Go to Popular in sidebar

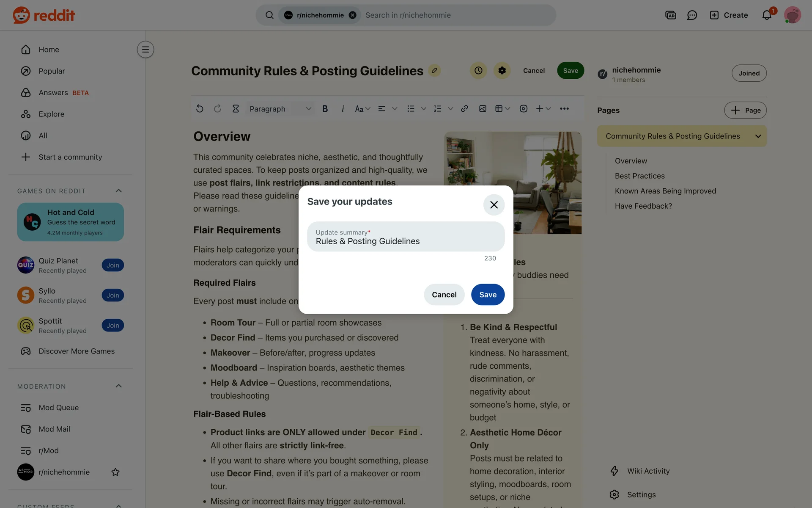52,71
